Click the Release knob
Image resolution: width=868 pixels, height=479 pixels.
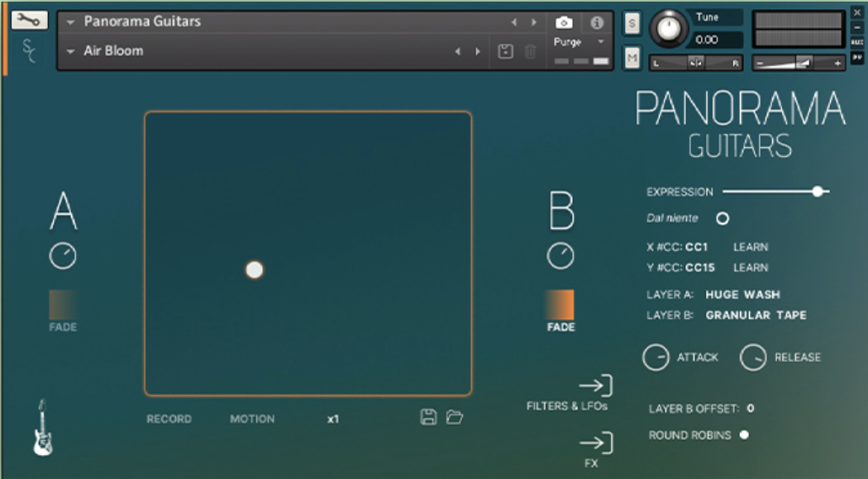coord(753,358)
